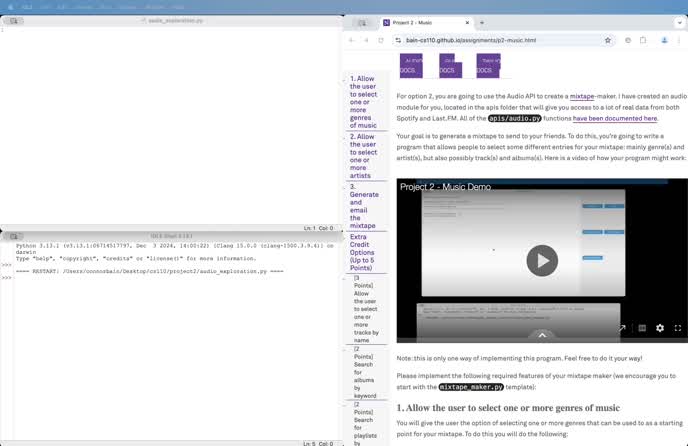
Task: Click the RESTART line in the IDLE Shell
Action: [x=150, y=271]
